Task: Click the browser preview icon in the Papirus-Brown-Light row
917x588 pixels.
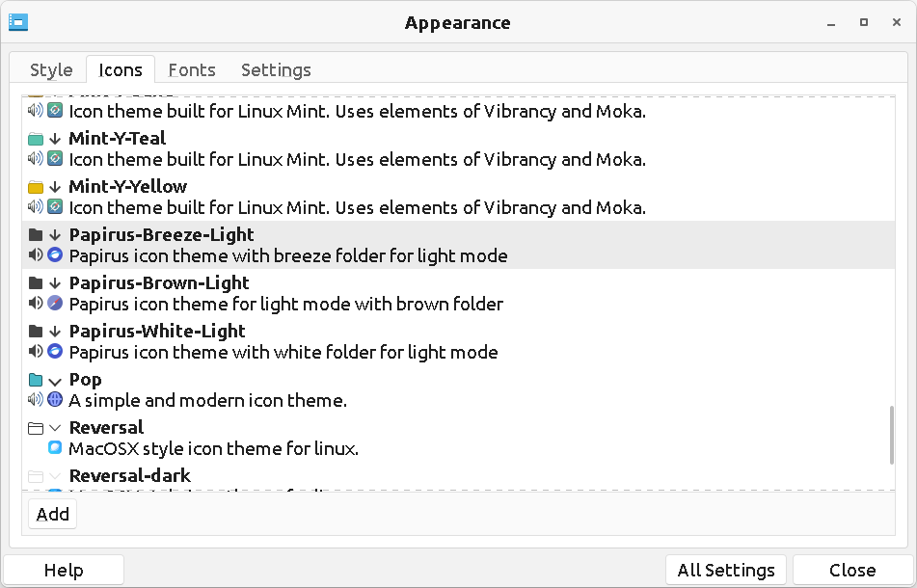Action: click(x=55, y=304)
